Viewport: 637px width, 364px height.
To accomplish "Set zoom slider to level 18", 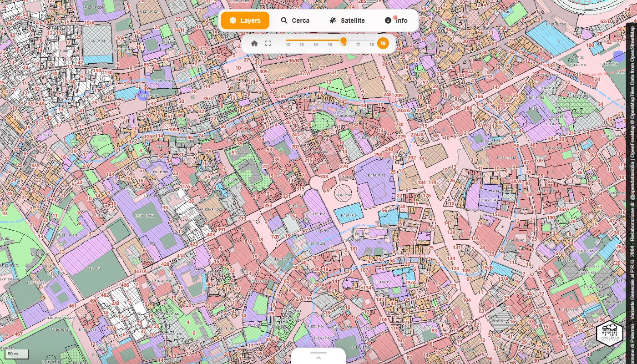I will tap(372, 45).
